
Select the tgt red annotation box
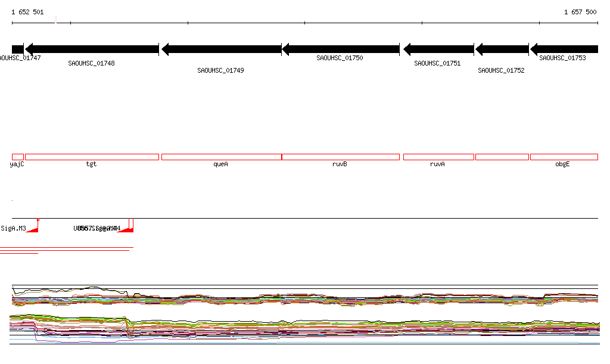[x=92, y=157]
